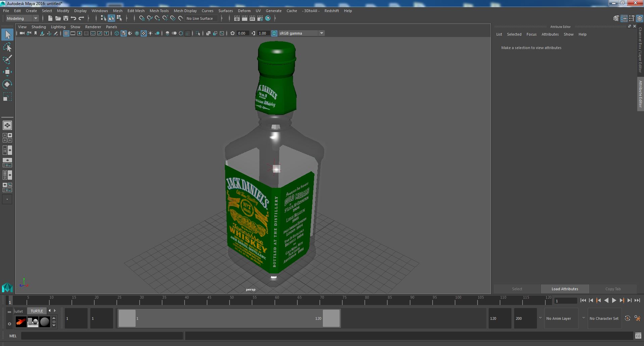
Task: Toggle sRGB view transform ON button
Action: (x=274, y=33)
